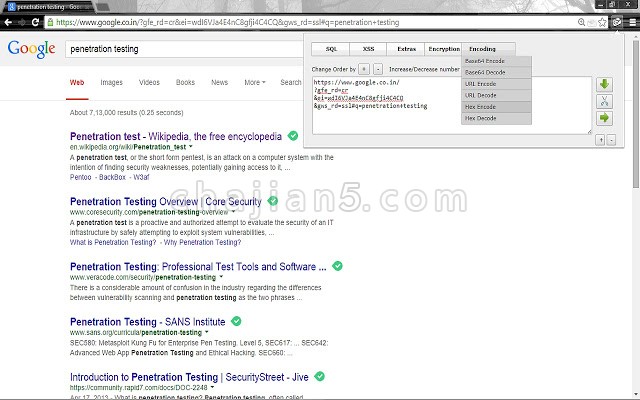Expand the dropdown arrow after veracode.com URL
The height and width of the screenshot is (400, 640).
221,277
